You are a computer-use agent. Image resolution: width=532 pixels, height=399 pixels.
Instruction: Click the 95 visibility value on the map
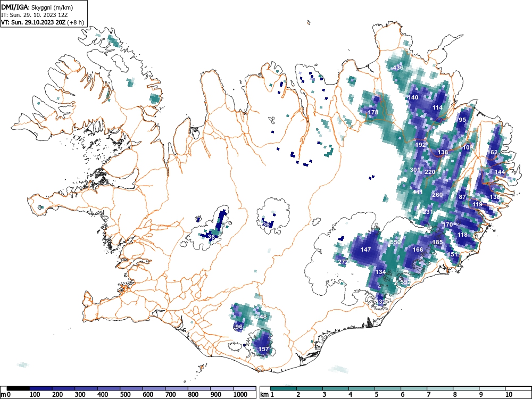pyautogui.click(x=462, y=120)
